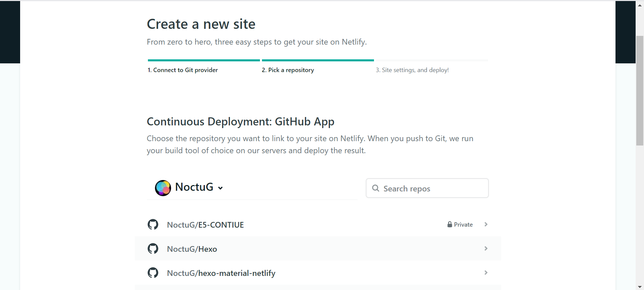Click the scrollbar up arrow
Screen dimensions: 644x290
pyautogui.click(x=640, y=5)
